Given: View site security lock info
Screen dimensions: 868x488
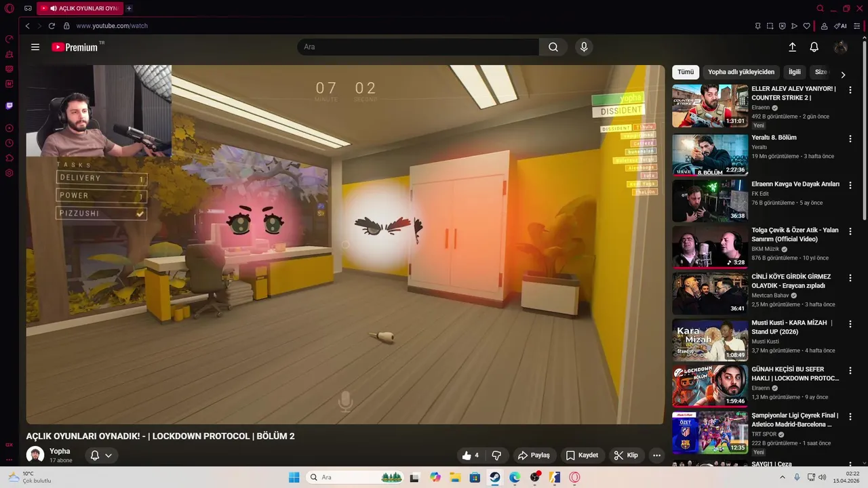Looking at the screenshot, I should click(x=66, y=26).
